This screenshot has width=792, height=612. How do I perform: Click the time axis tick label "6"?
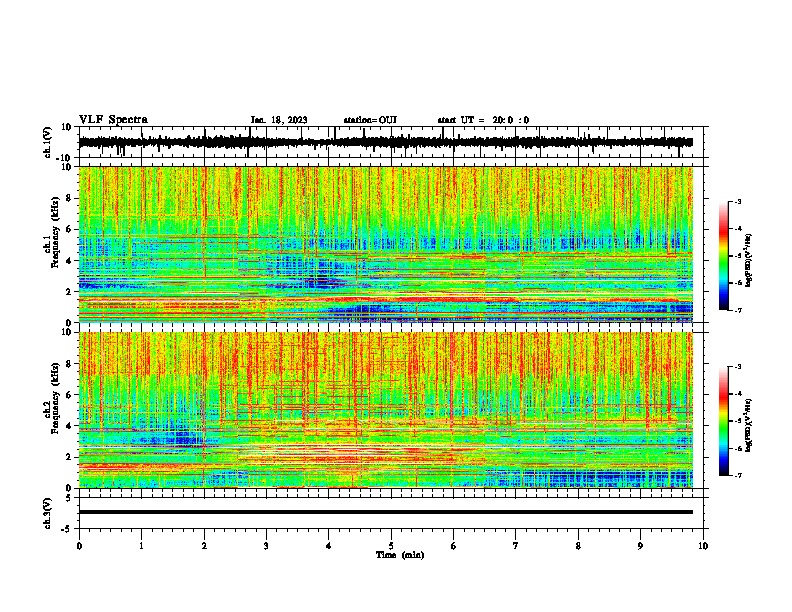pos(454,546)
